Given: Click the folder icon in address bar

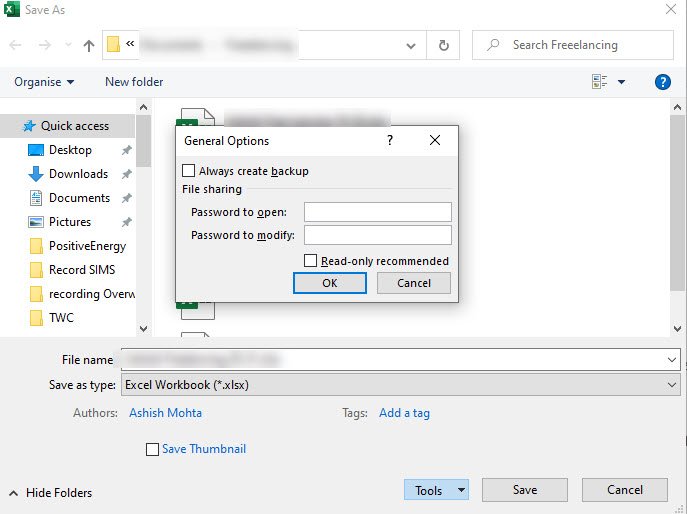Looking at the screenshot, I should [x=113, y=44].
